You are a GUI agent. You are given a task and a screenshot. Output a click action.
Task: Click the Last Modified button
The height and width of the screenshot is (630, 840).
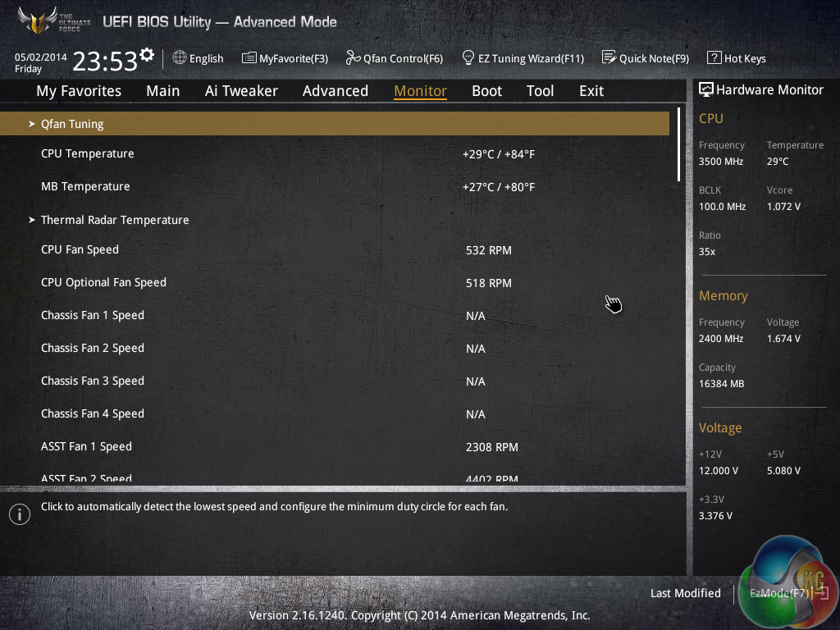685,593
